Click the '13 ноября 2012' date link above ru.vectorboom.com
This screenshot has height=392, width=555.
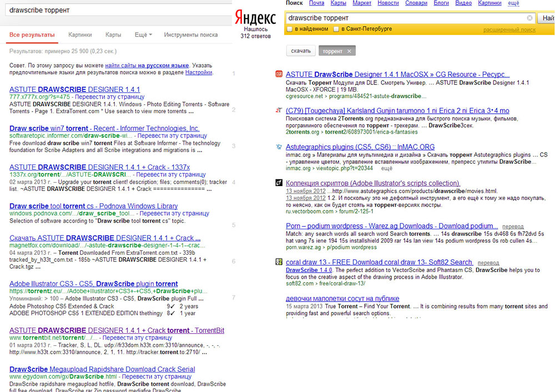305,198
